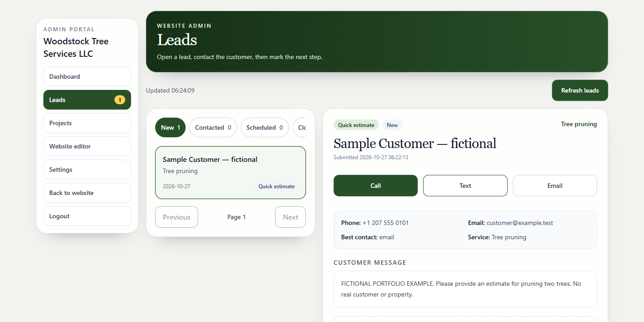Switch to the New leads tab
This screenshot has height=322, width=644.
[170, 127]
